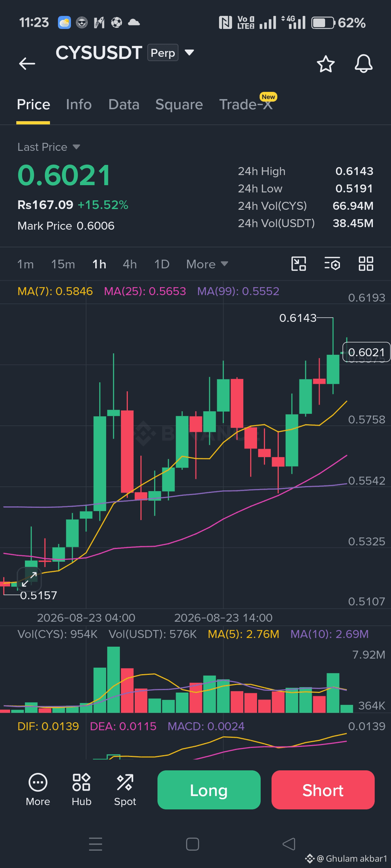Tap DEA 0.0115 label
Image resolution: width=391 pixels, height=868 pixels.
click(x=123, y=726)
